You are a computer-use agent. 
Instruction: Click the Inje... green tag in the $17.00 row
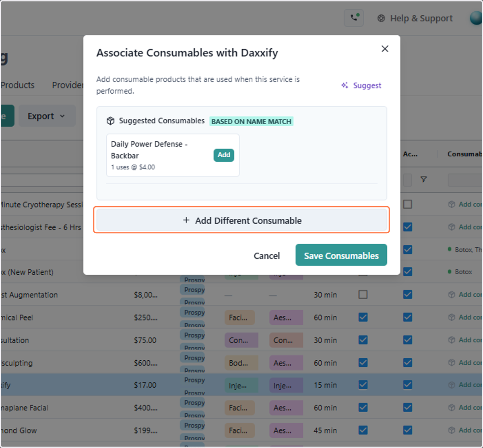pos(242,385)
